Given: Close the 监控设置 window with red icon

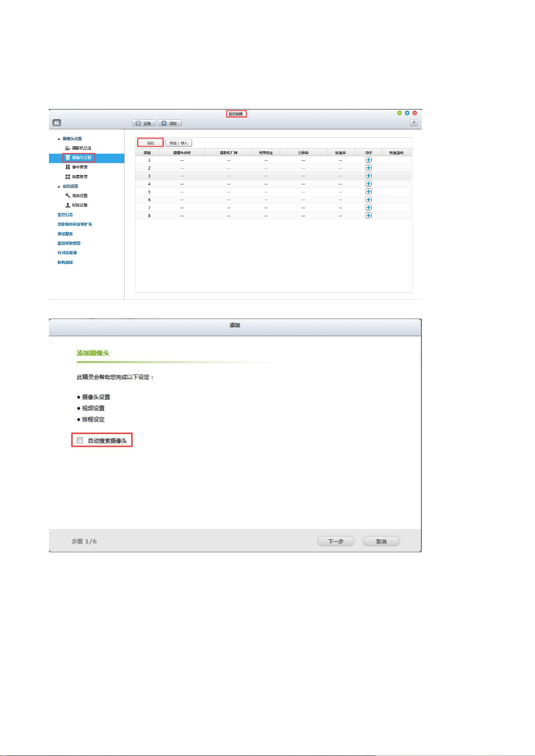Looking at the screenshot, I should click(x=415, y=113).
